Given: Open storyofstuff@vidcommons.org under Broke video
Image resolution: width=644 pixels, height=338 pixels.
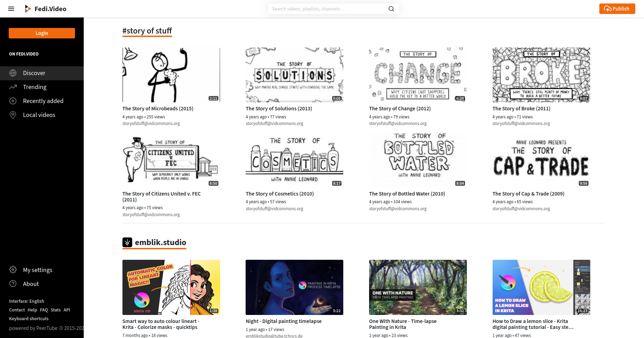Looking at the screenshot, I should coord(521,124).
